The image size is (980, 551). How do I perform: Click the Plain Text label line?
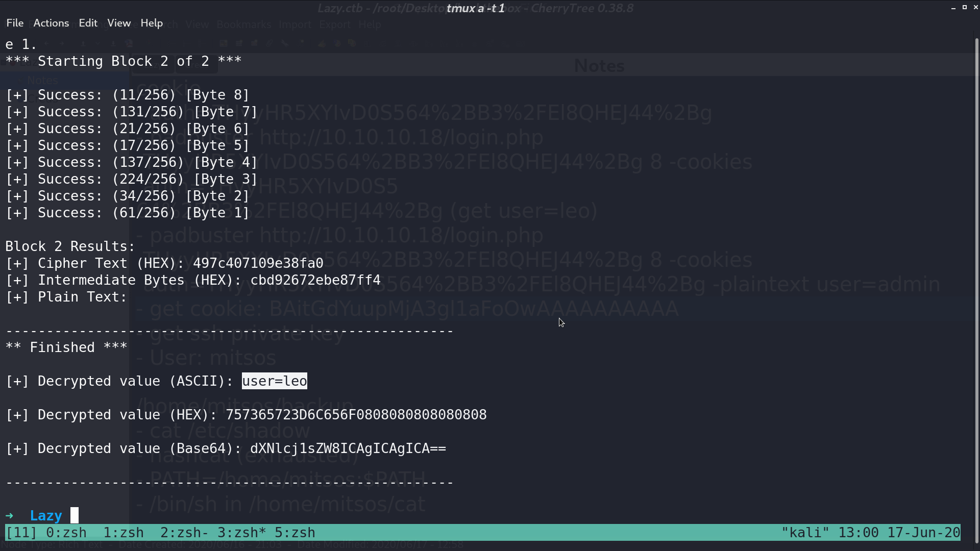point(66,297)
